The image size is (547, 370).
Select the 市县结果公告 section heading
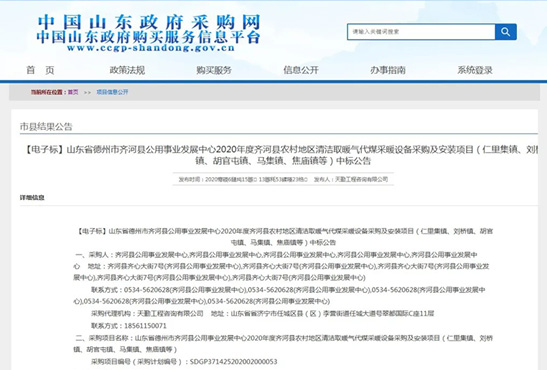46,127
